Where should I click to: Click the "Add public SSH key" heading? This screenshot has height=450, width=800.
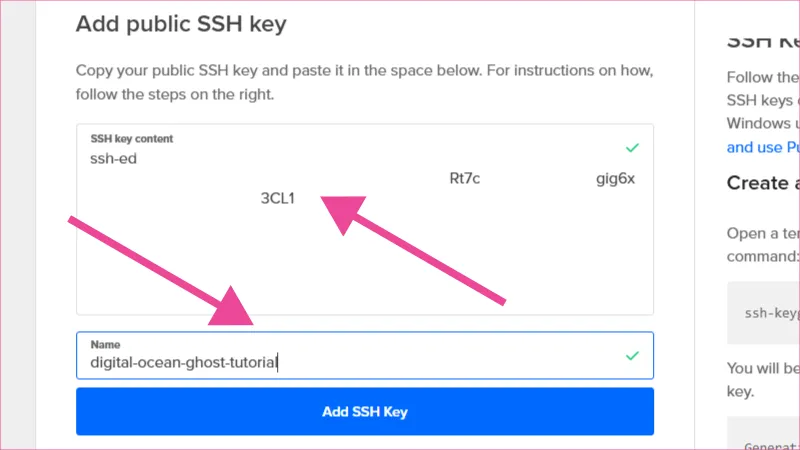pyautogui.click(x=181, y=24)
